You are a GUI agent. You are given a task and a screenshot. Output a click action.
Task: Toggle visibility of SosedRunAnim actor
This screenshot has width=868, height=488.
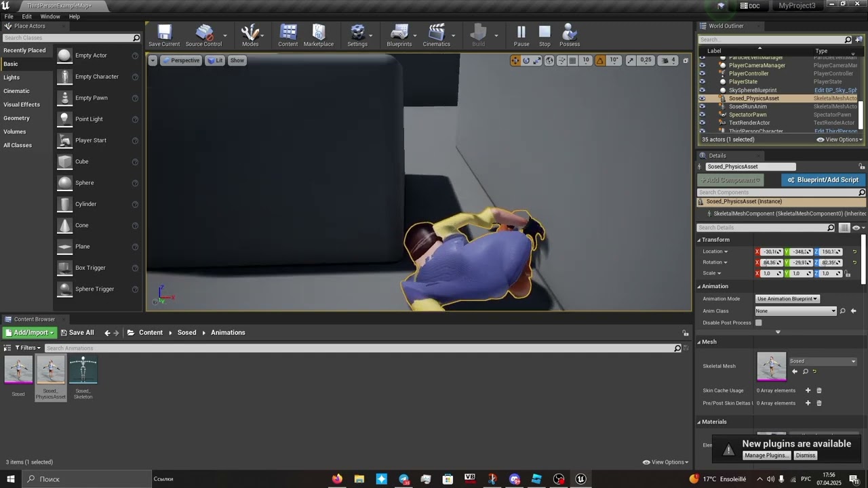point(702,106)
